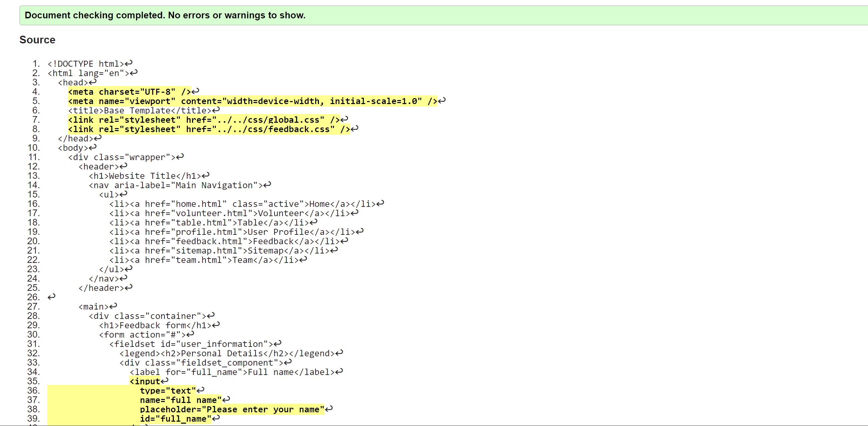Click the newline arrow after the input tag

(x=164, y=381)
